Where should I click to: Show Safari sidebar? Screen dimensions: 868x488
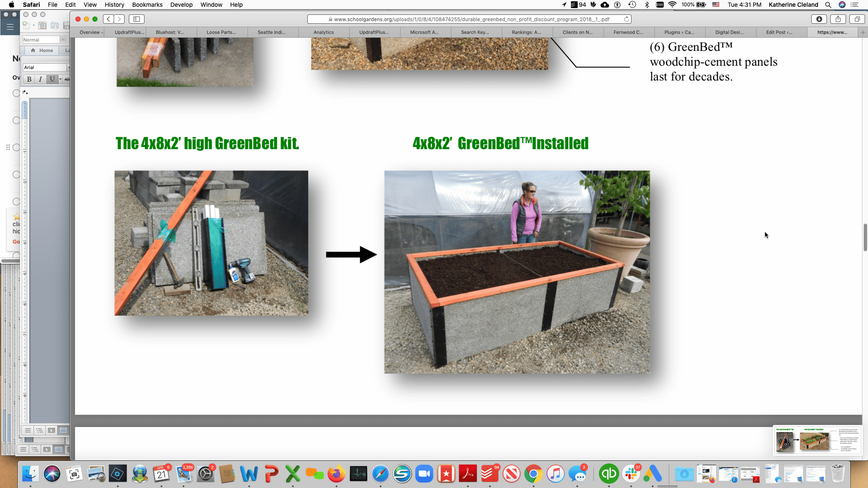tap(136, 19)
